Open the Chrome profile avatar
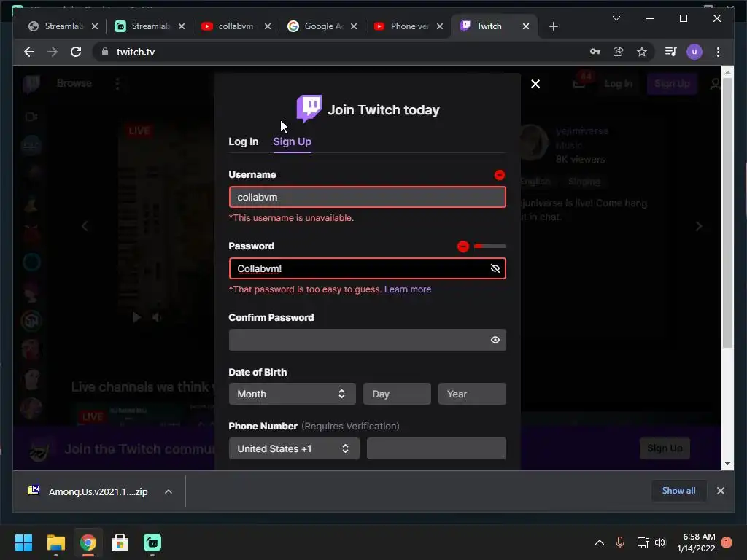The width and height of the screenshot is (747, 560). tap(694, 52)
